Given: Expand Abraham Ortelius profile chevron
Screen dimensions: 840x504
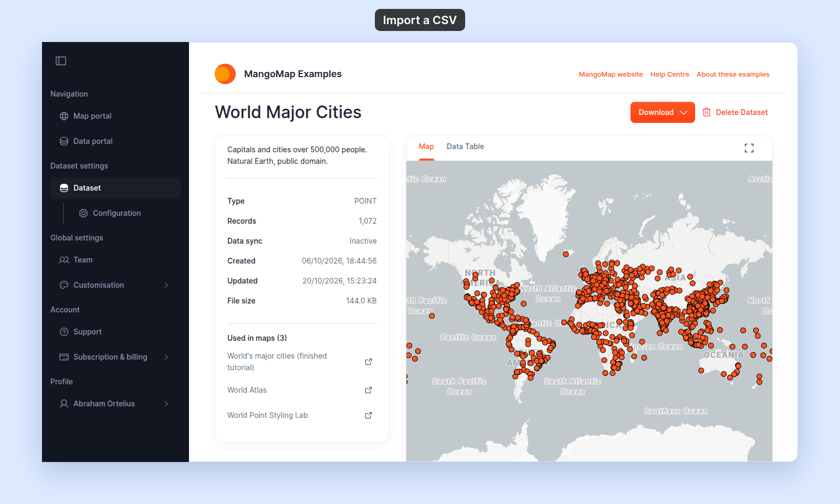Looking at the screenshot, I should [166, 404].
